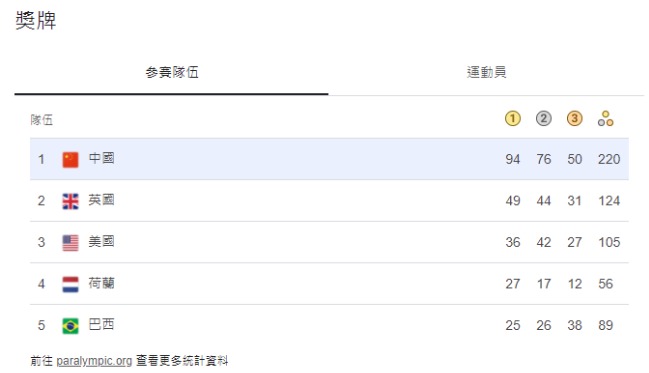
Task: Open the 荷蘭 team row
Action: pos(329,284)
